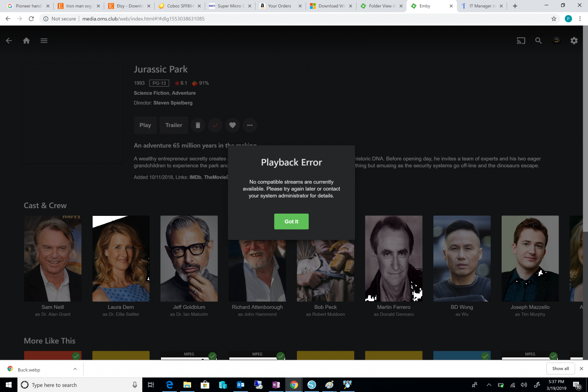Open the Emby settings gear
This screenshot has width=588, height=392.
[574, 41]
